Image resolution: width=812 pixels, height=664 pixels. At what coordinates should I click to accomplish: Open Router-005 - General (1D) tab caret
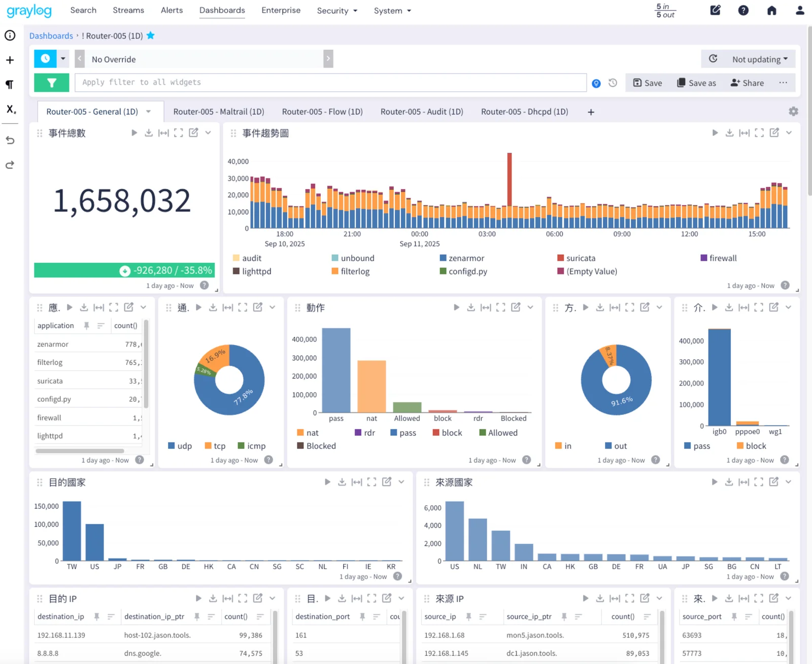point(149,112)
